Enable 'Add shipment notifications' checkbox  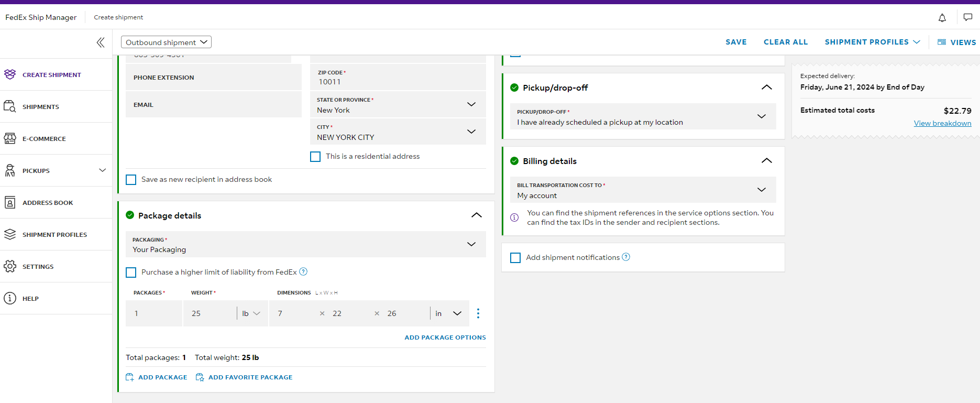coord(515,258)
